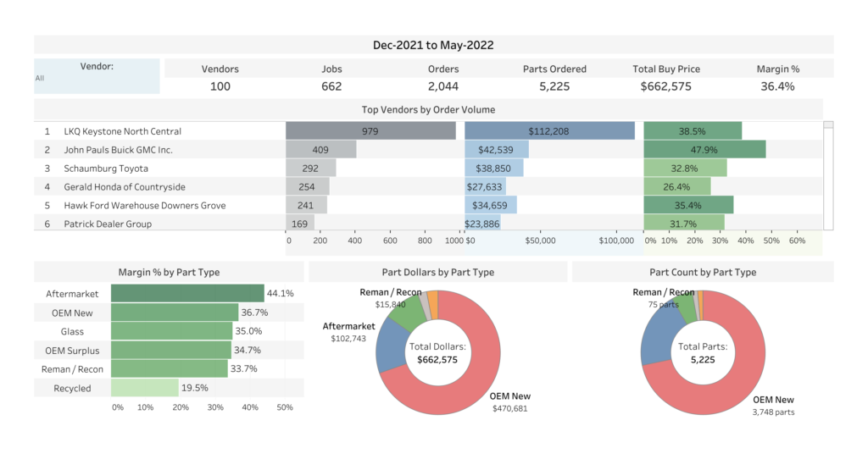Screen dimensions: 868x459
Task: Click the Margin % 36.4% value
Action: [x=778, y=86]
